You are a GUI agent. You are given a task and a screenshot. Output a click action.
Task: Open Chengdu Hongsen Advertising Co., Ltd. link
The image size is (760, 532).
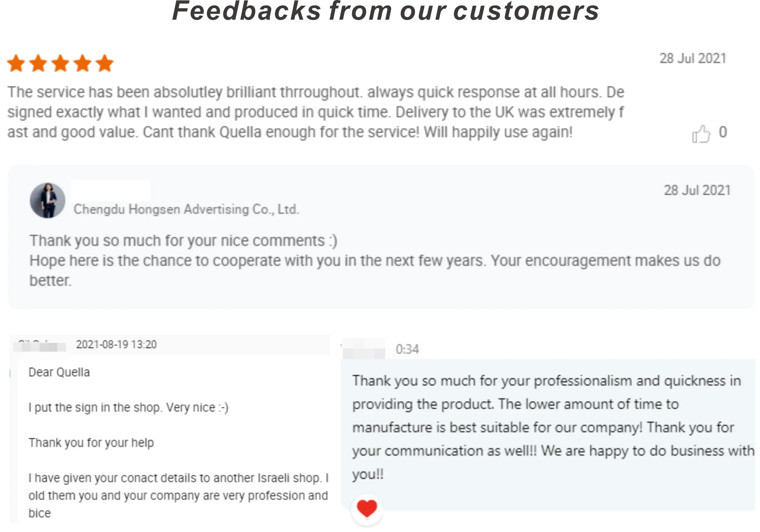coord(186,210)
